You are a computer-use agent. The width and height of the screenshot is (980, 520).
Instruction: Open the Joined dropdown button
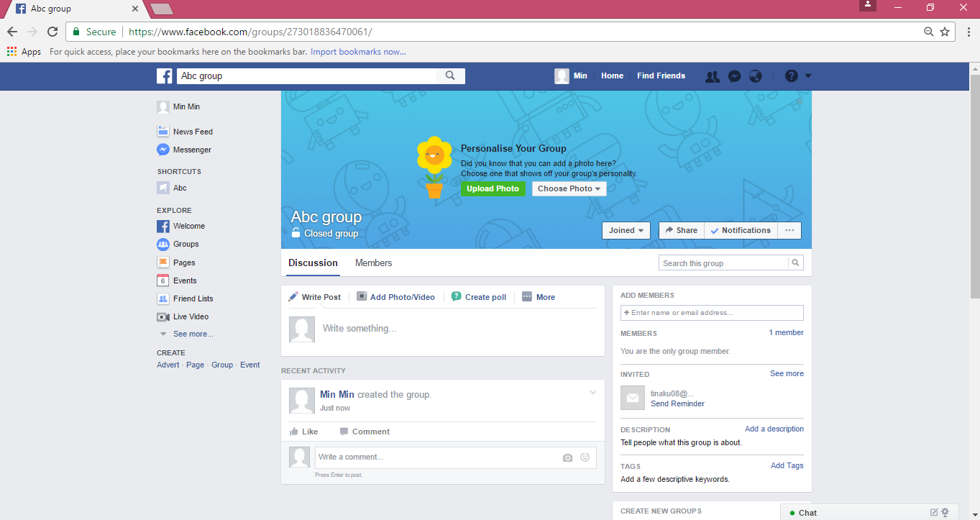(x=626, y=230)
